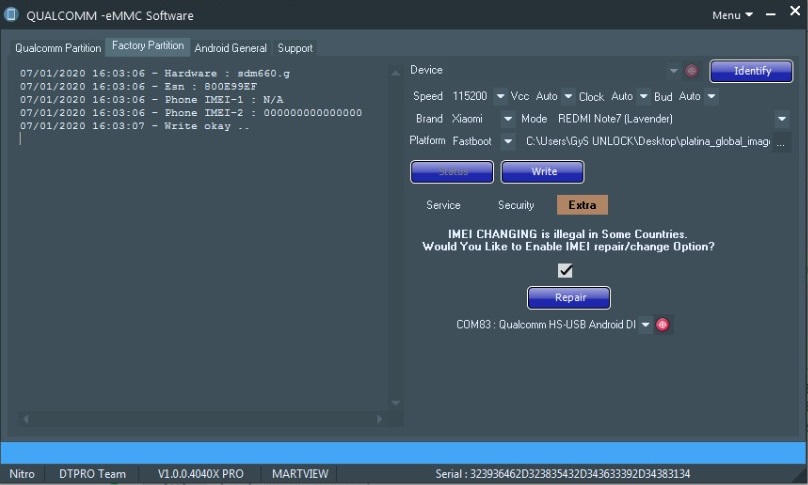The width and height of the screenshot is (808, 485).
Task: Click the red refresh icon next to COM83 port
Action: pos(663,325)
